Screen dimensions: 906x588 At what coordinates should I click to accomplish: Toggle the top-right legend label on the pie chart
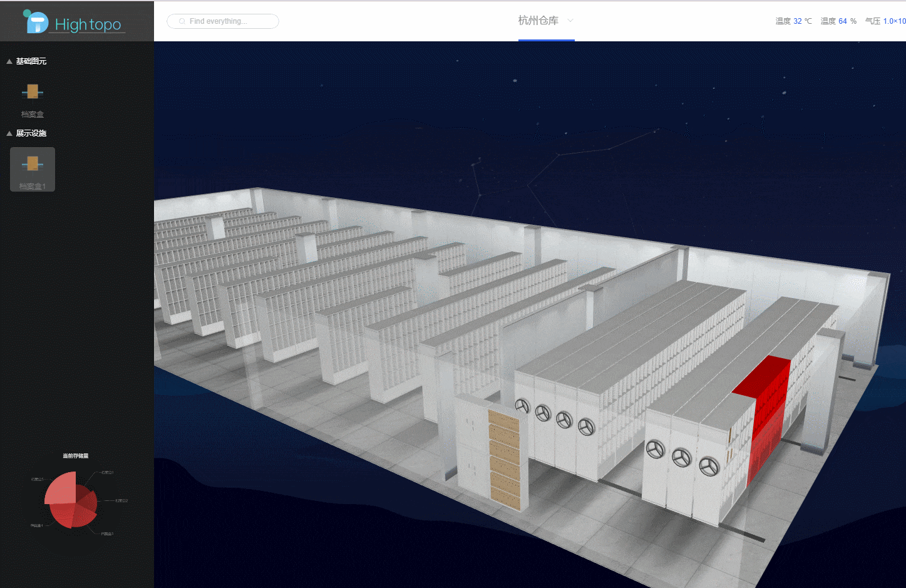click(106, 472)
